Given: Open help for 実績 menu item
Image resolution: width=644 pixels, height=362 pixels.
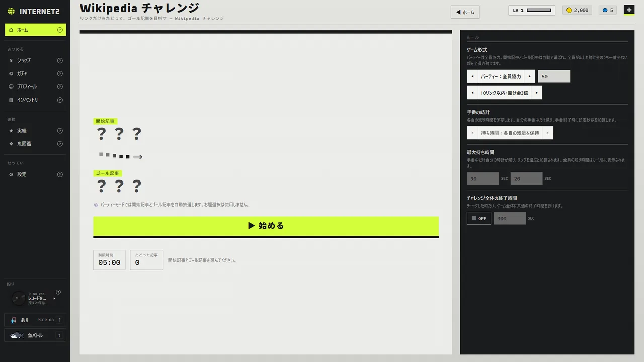Looking at the screenshot, I should click(60, 131).
